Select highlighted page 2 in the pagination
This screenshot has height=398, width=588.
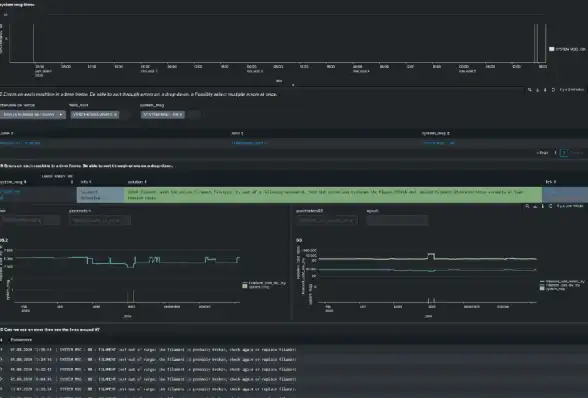tap(564, 153)
